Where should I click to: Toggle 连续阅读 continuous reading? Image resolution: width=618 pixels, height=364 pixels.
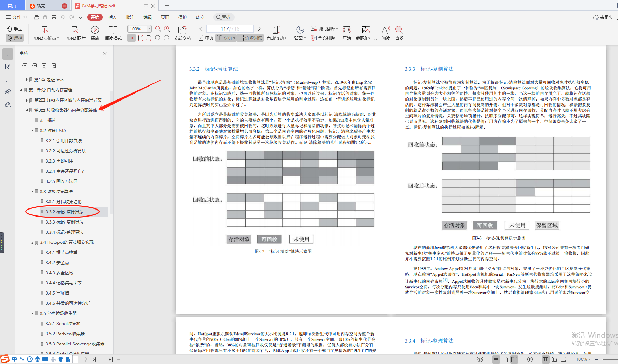[x=250, y=38]
